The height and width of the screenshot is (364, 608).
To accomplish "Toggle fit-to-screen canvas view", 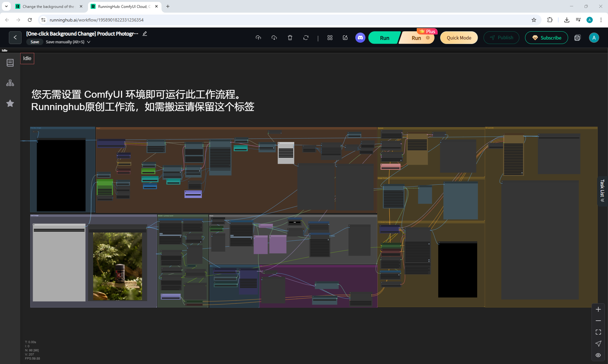I will point(598,332).
